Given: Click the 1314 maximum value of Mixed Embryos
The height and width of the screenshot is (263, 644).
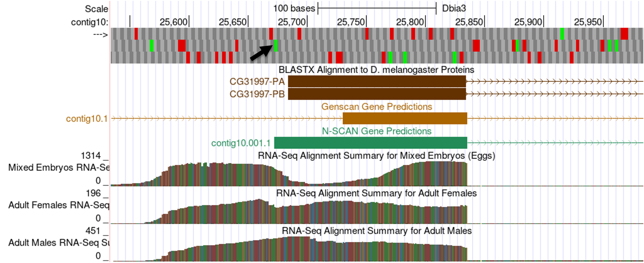Looking at the screenshot, I should (91, 155).
